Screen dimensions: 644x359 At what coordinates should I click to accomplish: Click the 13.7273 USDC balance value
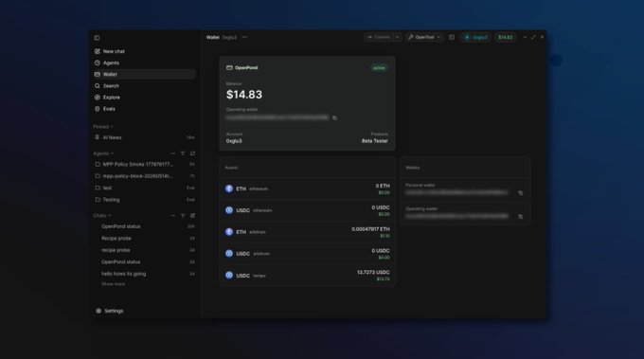[373, 273]
